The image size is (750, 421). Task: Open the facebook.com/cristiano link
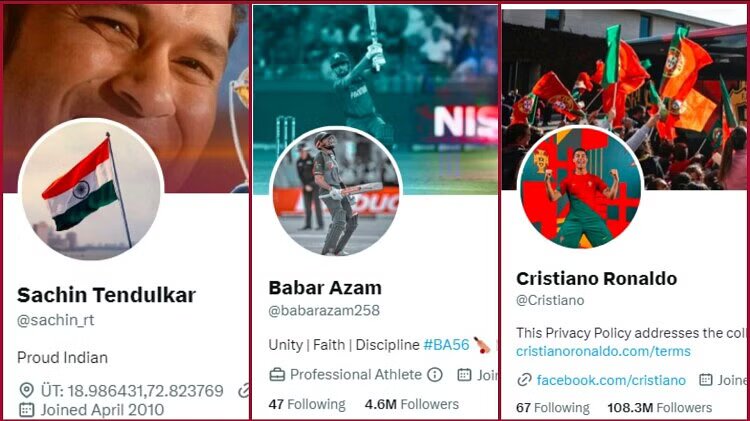point(611,380)
